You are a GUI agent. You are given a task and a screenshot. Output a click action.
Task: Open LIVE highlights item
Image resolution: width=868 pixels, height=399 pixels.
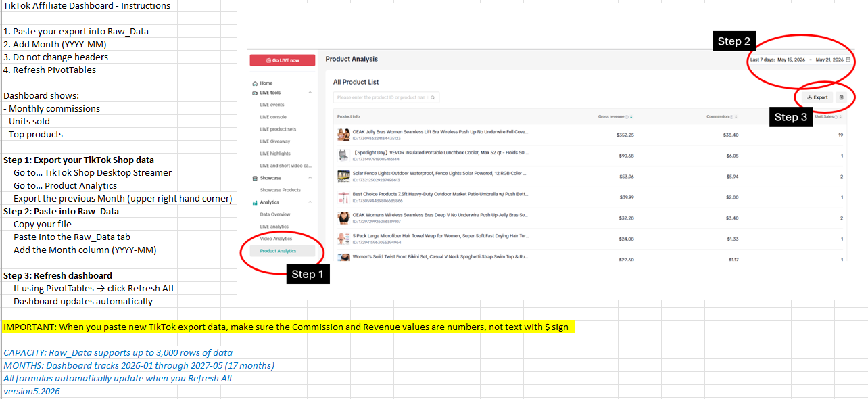point(275,154)
